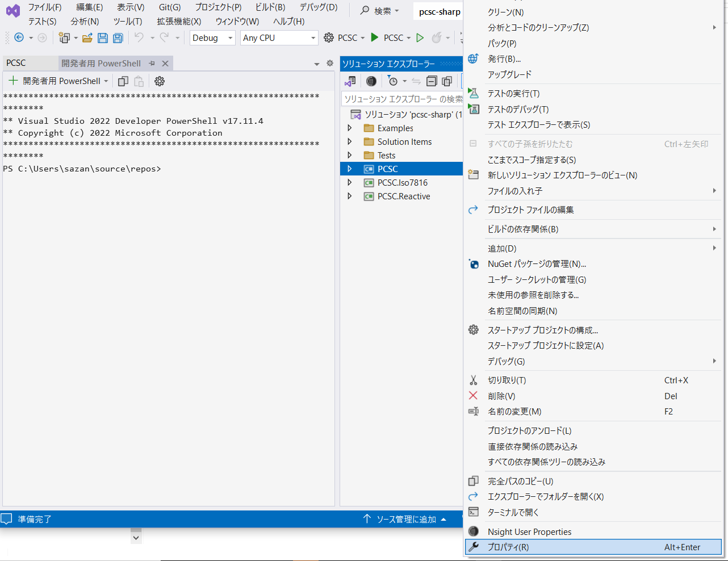Viewport: 728px width, 561px height.
Task: Click the scrollbar down arrow below the status bar
Action: pos(136,537)
